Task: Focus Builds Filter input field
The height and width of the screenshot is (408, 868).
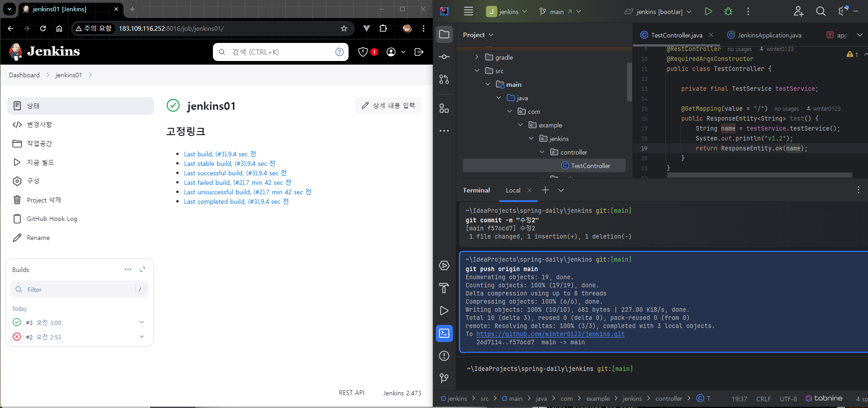Action: tap(80, 289)
